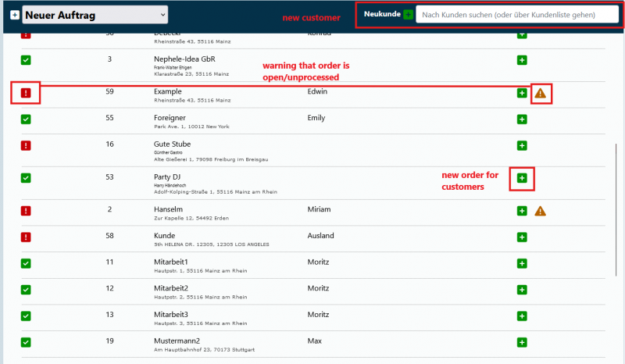Viewport: 625px width, 364px height.
Task: Create new order for Party DJ
Action: pyautogui.click(x=522, y=178)
